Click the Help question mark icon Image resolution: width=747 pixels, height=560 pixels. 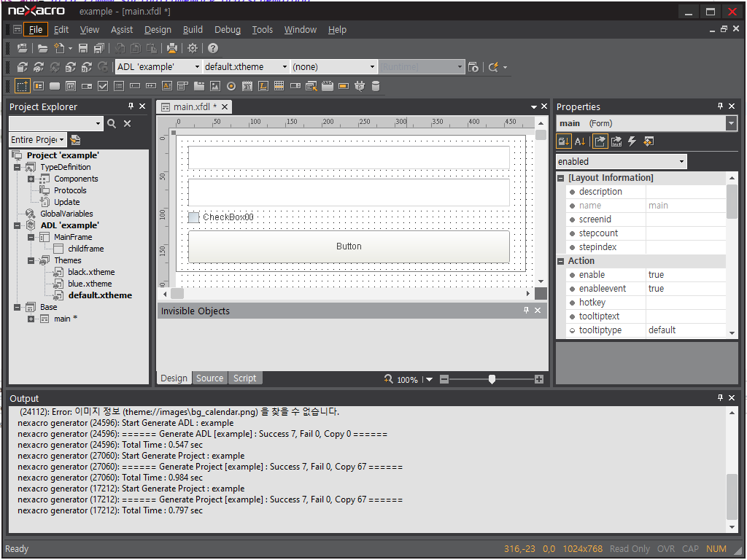[x=213, y=48]
